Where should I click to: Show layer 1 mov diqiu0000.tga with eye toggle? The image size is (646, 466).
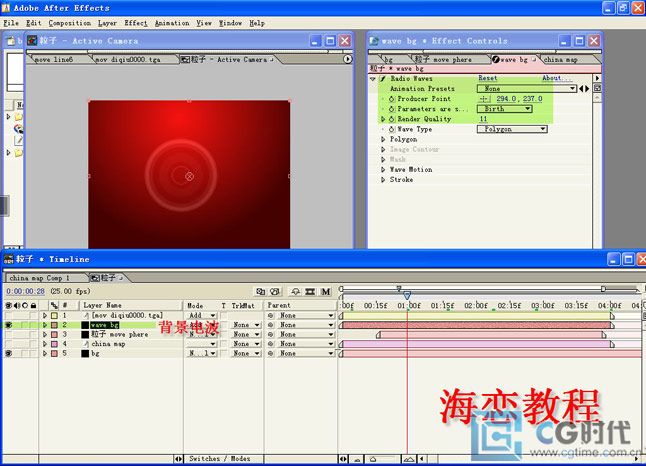coord(8,315)
